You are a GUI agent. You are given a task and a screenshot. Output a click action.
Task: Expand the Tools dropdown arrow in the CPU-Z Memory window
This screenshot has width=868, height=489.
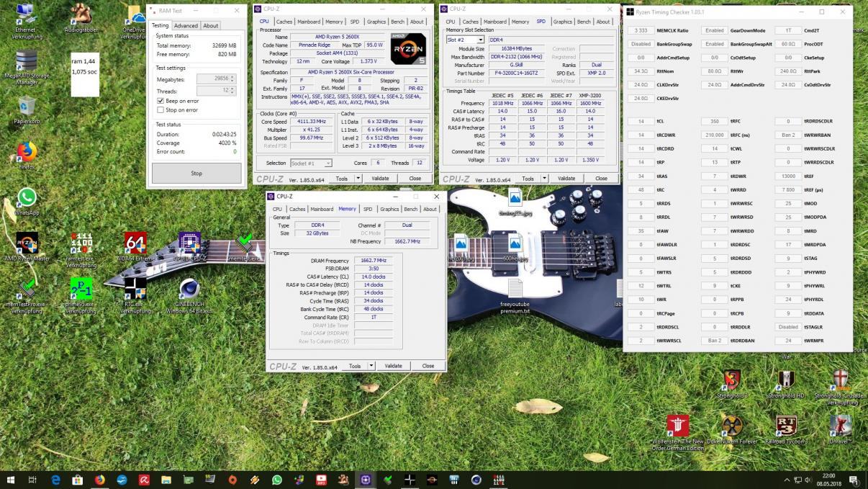click(372, 366)
